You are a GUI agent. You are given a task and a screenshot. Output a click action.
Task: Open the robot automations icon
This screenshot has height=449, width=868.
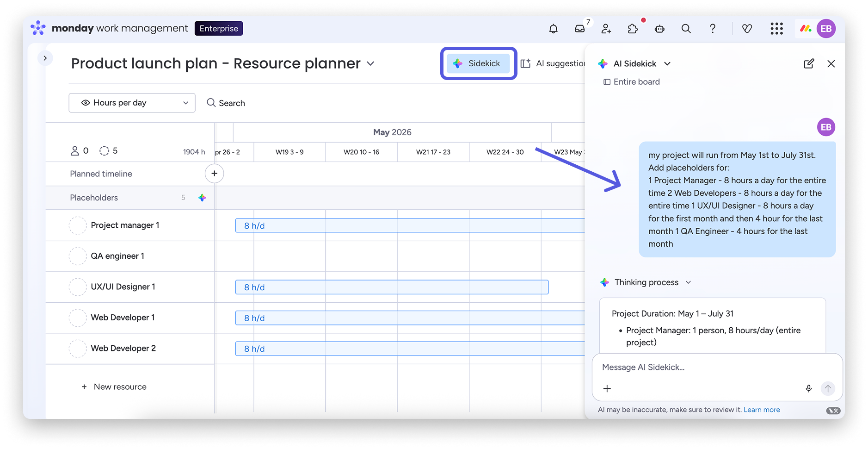659,29
